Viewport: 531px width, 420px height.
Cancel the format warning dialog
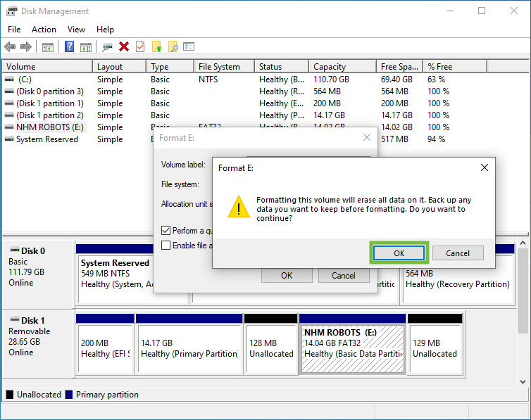click(x=458, y=253)
